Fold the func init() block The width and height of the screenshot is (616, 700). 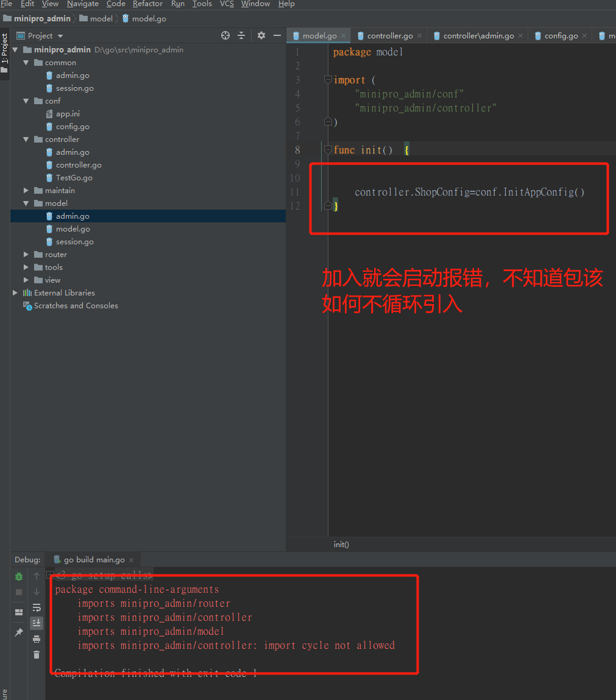pyautogui.click(x=328, y=149)
